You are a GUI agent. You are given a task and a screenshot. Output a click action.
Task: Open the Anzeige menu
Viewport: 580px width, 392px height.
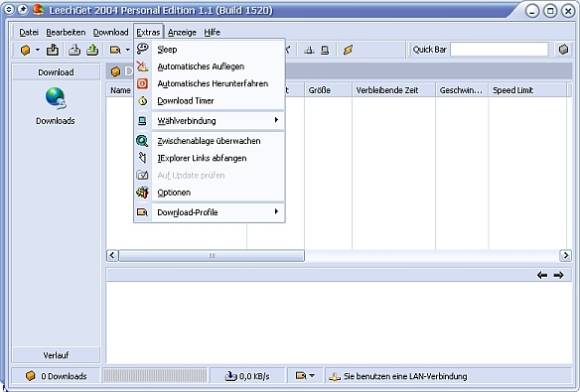click(182, 33)
